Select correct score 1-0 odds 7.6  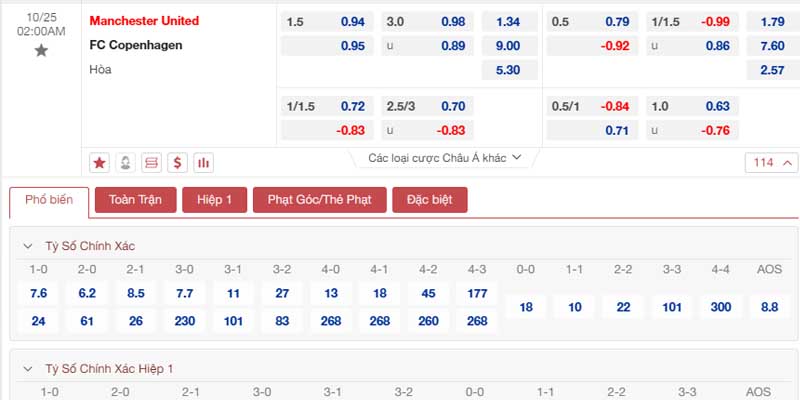coord(38,293)
